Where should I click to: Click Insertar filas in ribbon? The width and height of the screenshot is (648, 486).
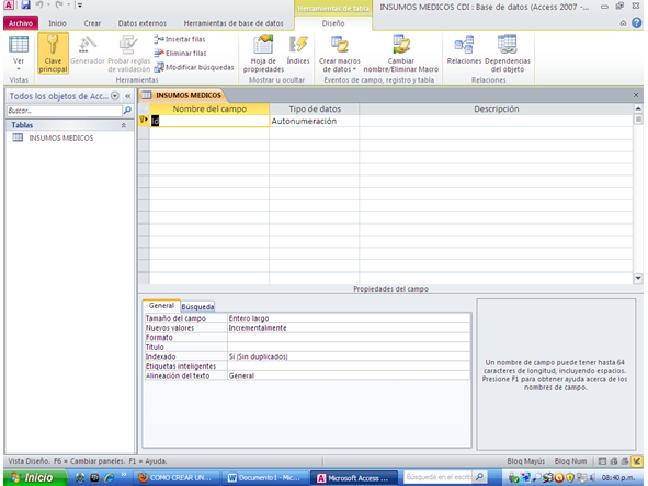point(180,39)
